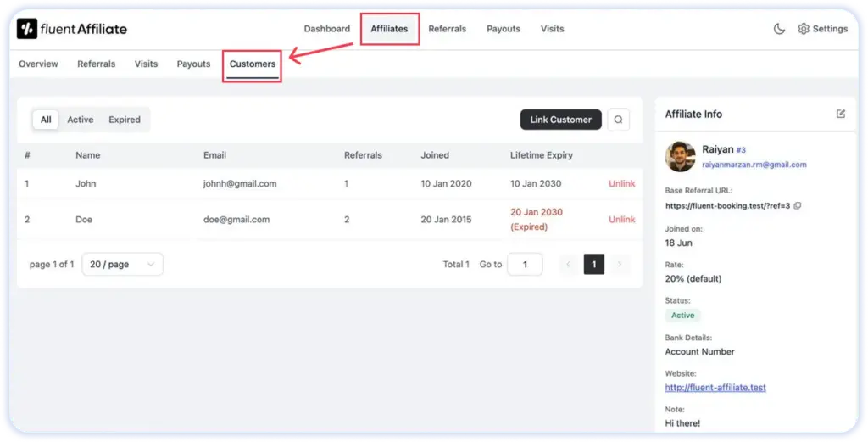Switch to the Visits sub-tab
This screenshot has width=868, height=442.
[146, 64]
